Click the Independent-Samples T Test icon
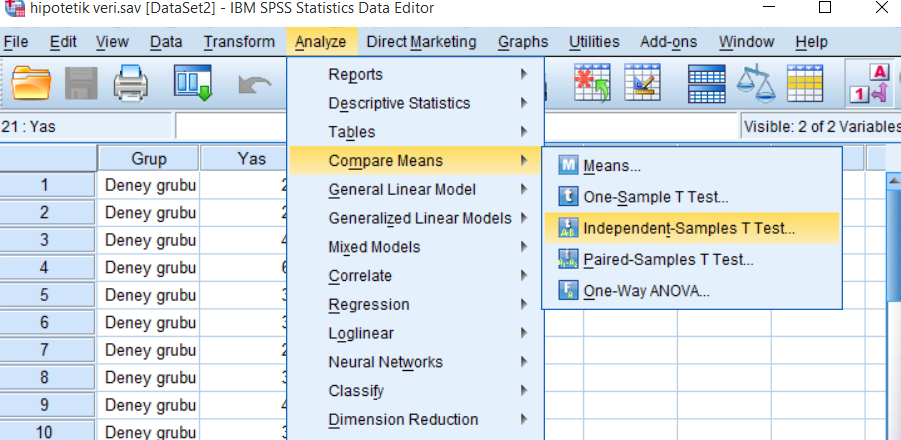This screenshot has width=901, height=440. point(568,228)
